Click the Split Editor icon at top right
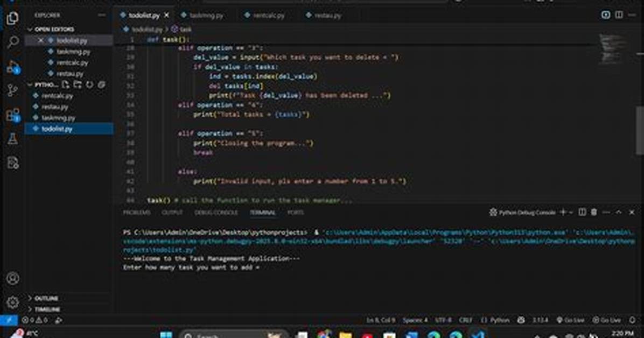The width and height of the screenshot is (644, 338). [619, 15]
